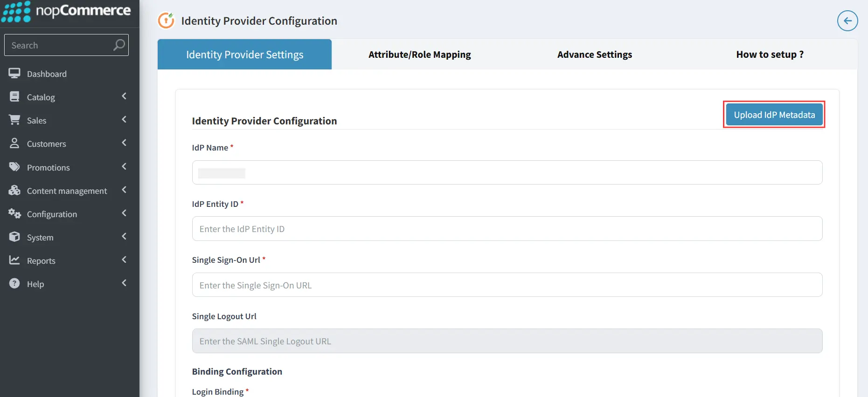868x397 pixels.
Task: Focus the Single Sign-On URL field
Action: tap(507, 285)
